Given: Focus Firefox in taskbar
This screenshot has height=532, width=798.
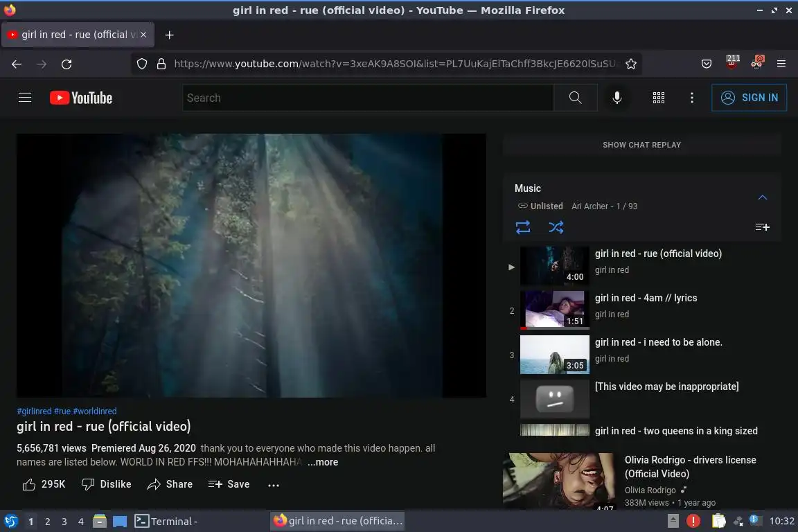Looking at the screenshot, I should click(x=338, y=521).
